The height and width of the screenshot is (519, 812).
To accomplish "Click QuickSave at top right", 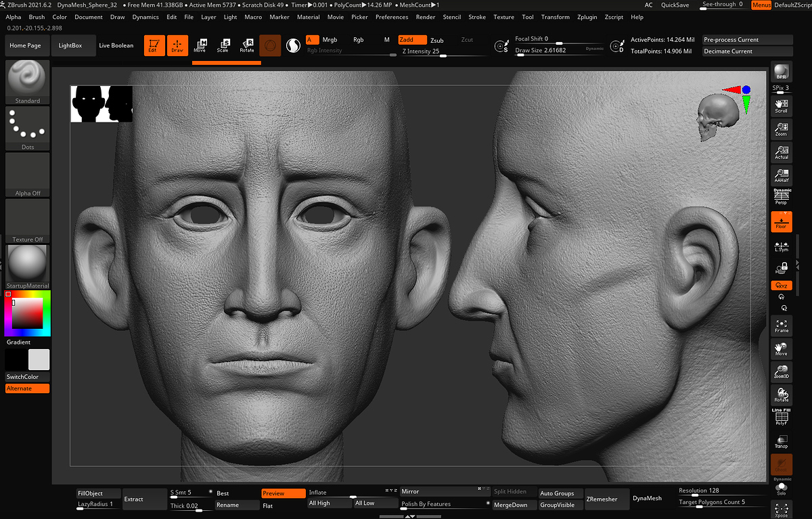I will (x=675, y=5).
